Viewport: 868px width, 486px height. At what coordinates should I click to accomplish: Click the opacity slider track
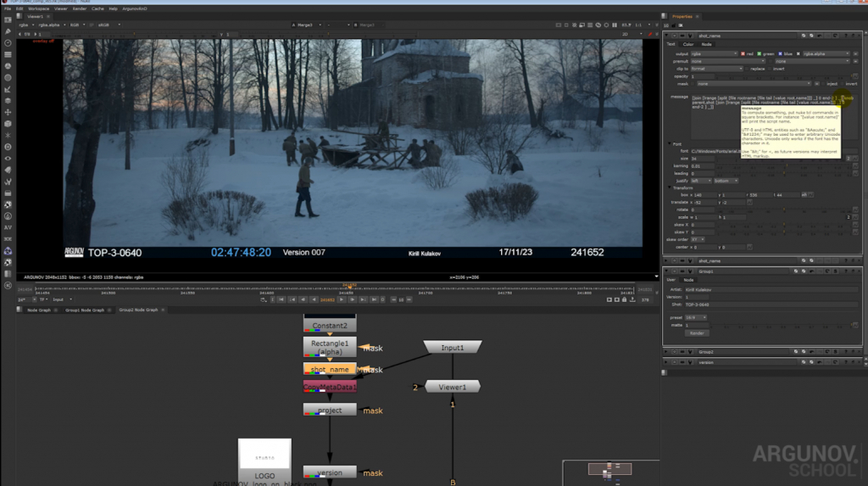coord(783,76)
